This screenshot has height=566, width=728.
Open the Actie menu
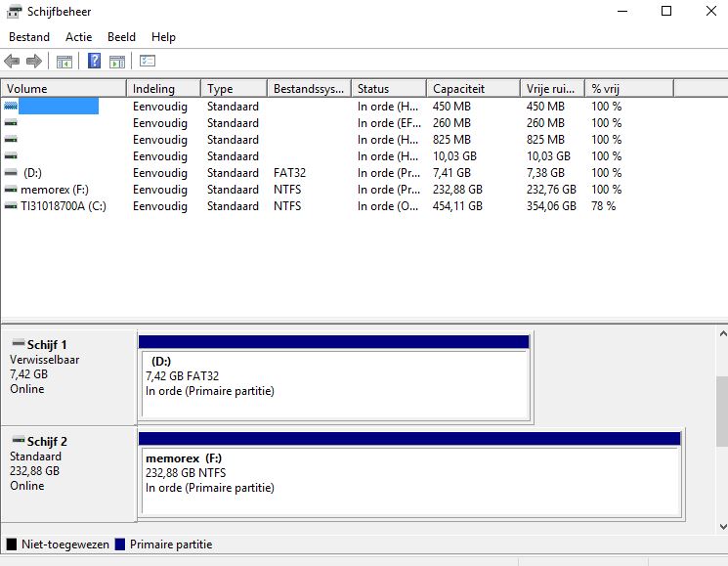point(78,37)
